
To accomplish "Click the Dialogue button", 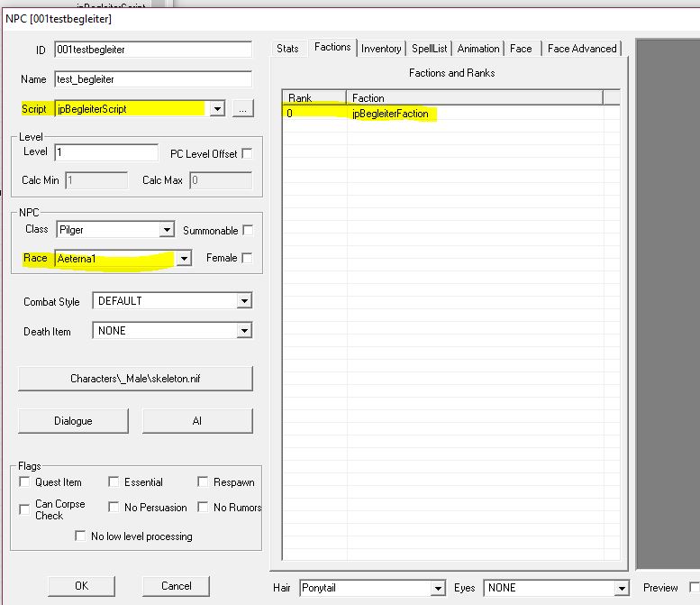I will click(73, 421).
